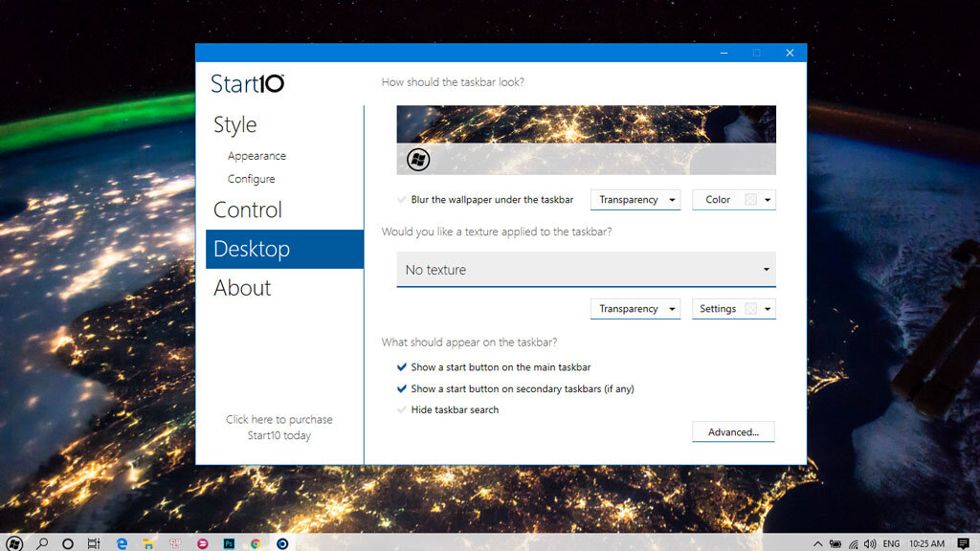
Task: Open the Color dropdown arrow
Action: pos(768,200)
